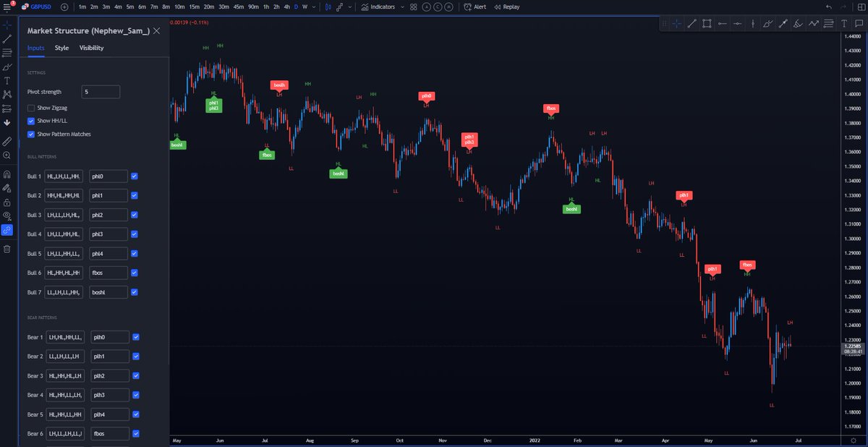Uncheck Show Pattern Matches checkbox
The image size is (868, 447).
click(31, 134)
